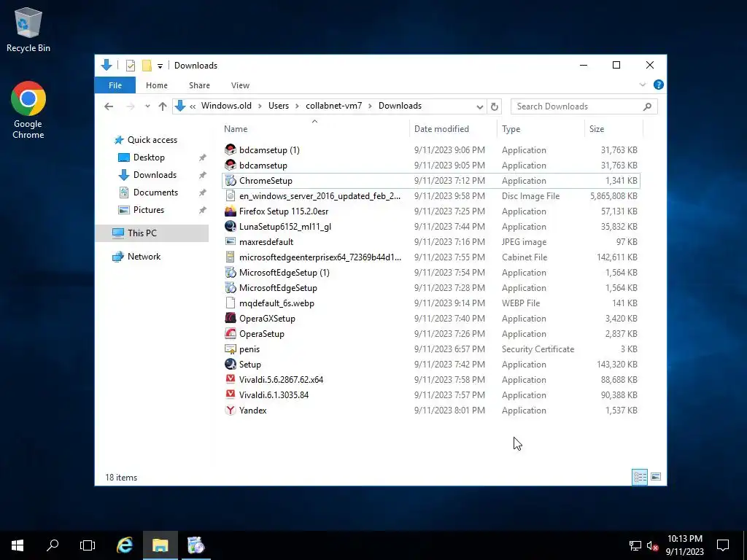Click the blue Help question mark icon
This screenshot has height=560, width=747.
coord(659,85)
